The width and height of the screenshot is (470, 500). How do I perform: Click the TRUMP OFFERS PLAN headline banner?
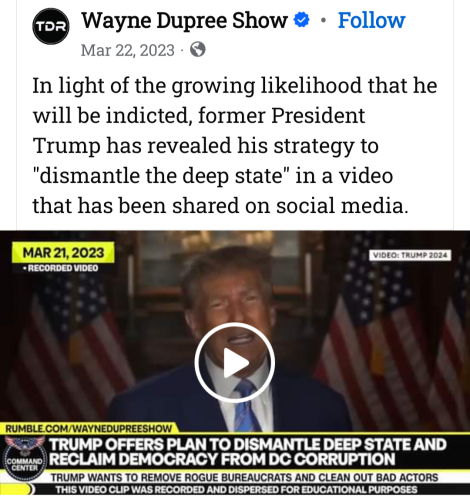[x=247, y=452]
